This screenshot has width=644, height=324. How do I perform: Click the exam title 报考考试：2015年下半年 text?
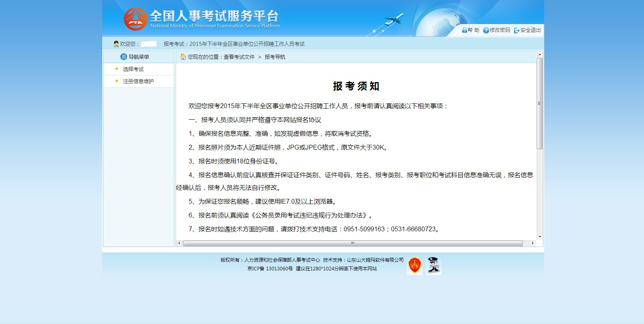coord(234,44)
